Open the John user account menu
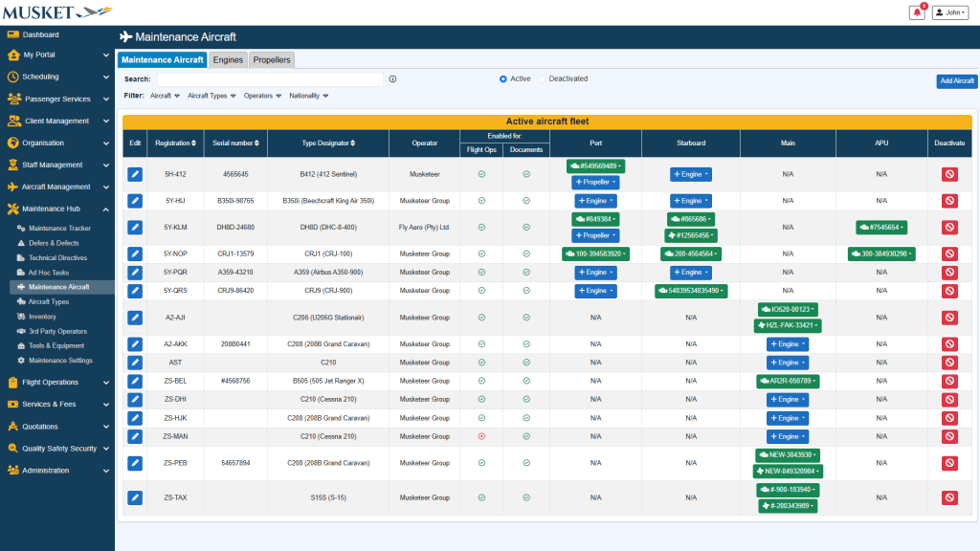The image size is (980, 551). (x=951, y=12)
